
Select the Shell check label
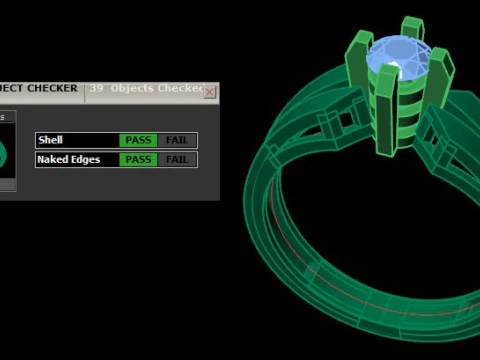[50, 140]
